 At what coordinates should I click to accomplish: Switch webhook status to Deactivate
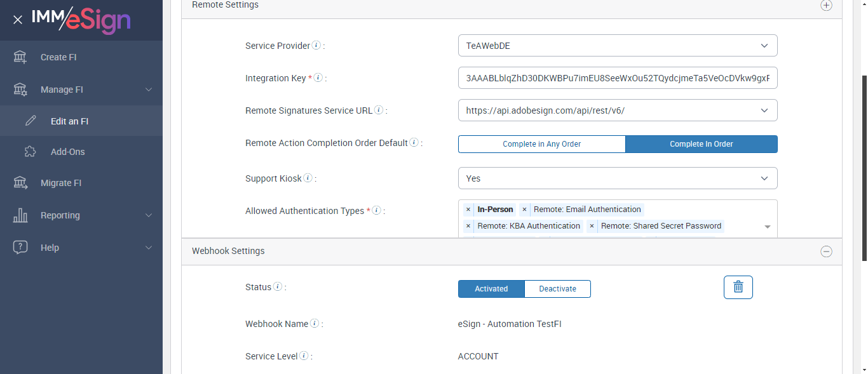click(x=557, y=289)
